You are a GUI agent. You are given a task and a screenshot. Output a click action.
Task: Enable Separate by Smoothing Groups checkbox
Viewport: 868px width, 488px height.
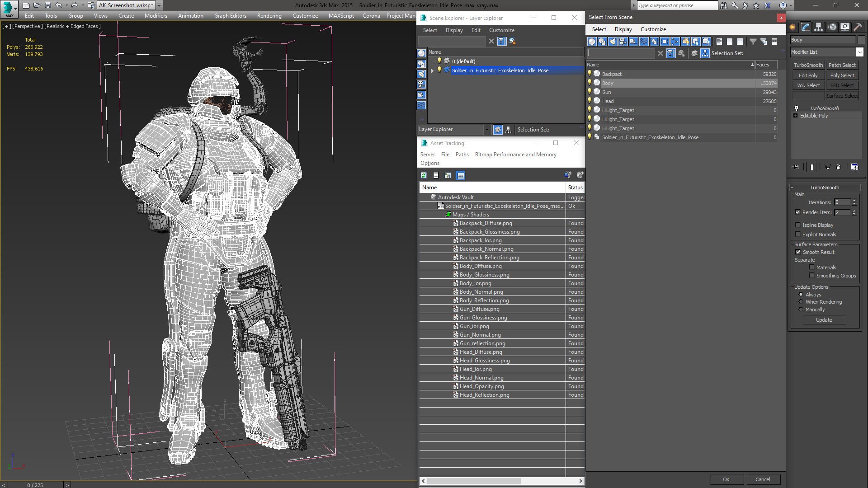pos(811,276)
